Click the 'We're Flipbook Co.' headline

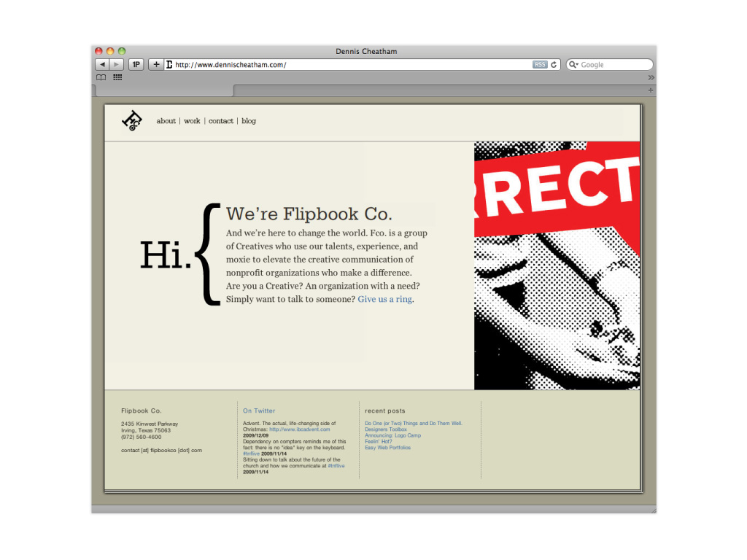click(309, 214)
